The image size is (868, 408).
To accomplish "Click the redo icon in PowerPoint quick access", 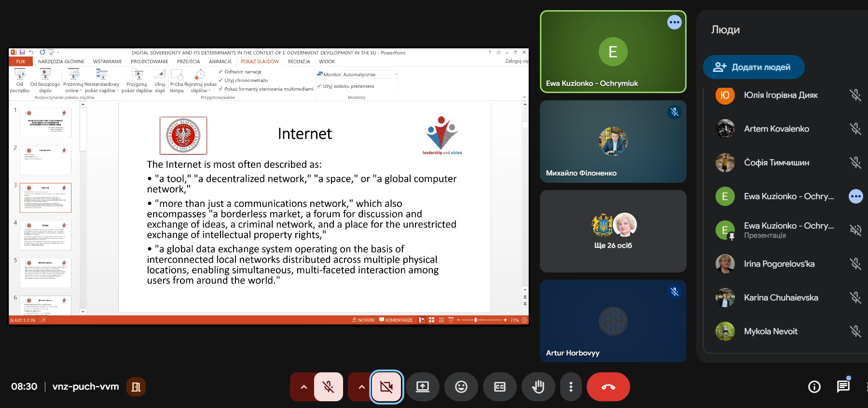I will (42, 52).
